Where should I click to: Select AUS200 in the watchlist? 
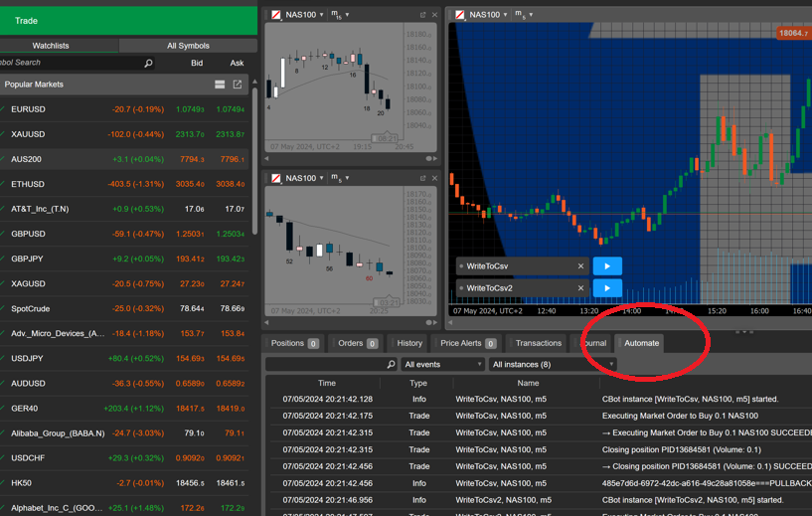point(124,159)
